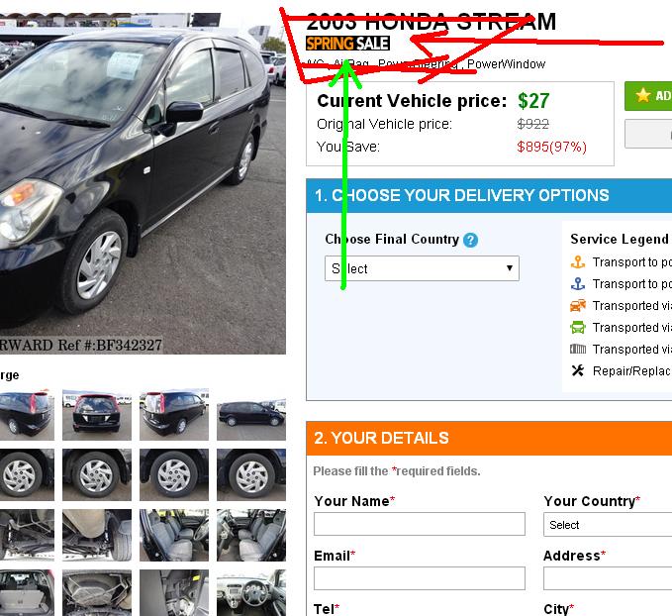Click the blue anchor transport icon
The height and width of the screenshot is (616, 672).
(x=578, y=283)
